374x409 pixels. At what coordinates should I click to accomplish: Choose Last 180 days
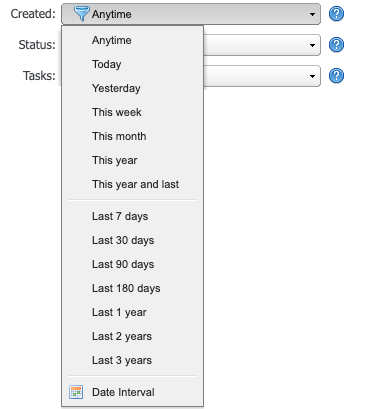[132, 288]
